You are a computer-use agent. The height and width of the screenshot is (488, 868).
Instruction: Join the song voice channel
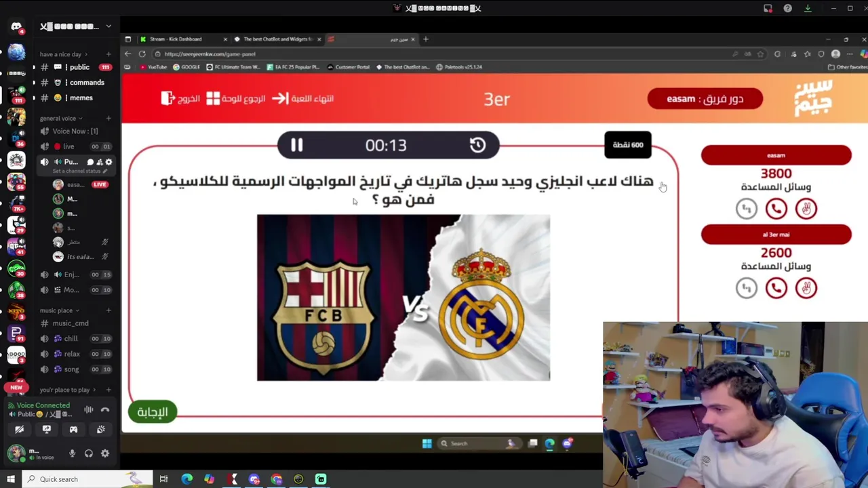point(75,369)
